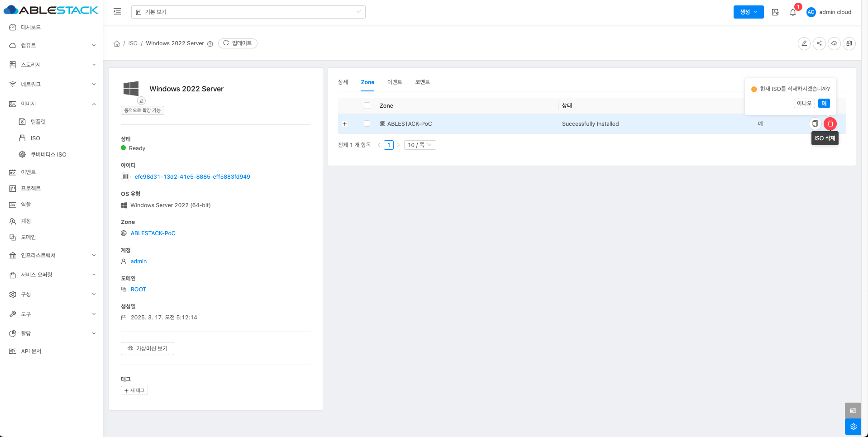Check the ABLESTACK-PoC row checkbox
The height and width of the screenshot is (437, 868).
point(367,123)
